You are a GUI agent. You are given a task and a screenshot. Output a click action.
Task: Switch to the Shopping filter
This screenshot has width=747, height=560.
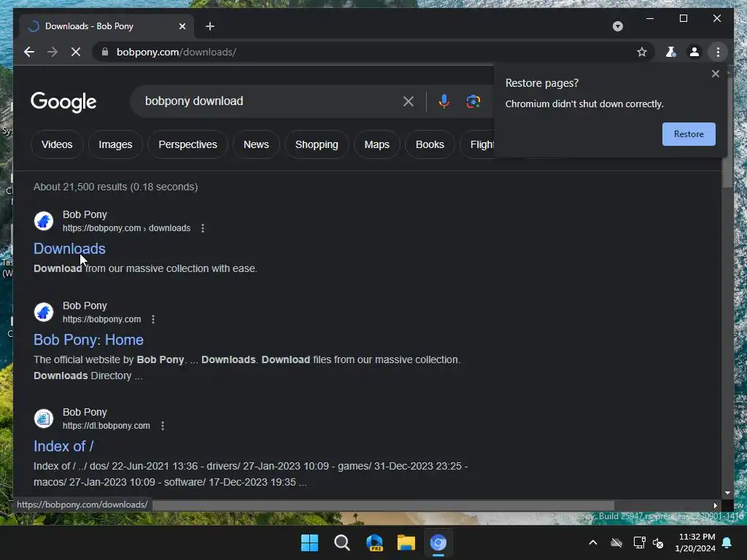coord(317,144)
